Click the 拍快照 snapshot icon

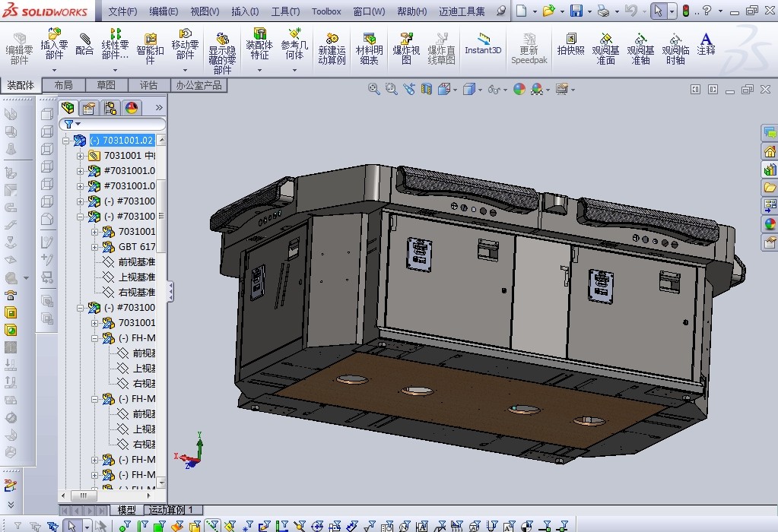click(570, 44)
